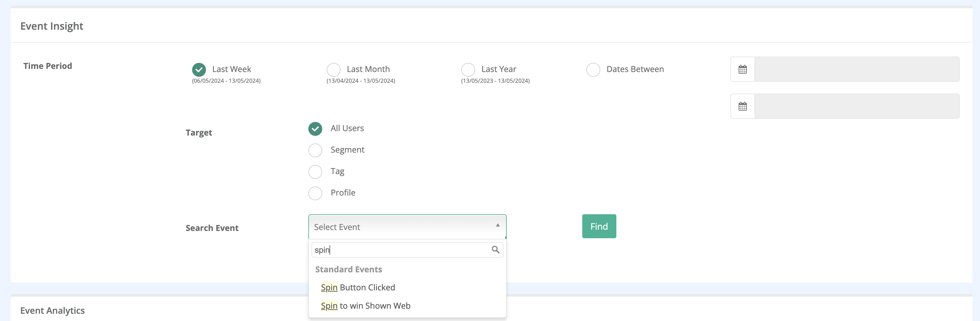Pick the Tag target option
This screenshot has width=980, height=321.
point(315,172)
